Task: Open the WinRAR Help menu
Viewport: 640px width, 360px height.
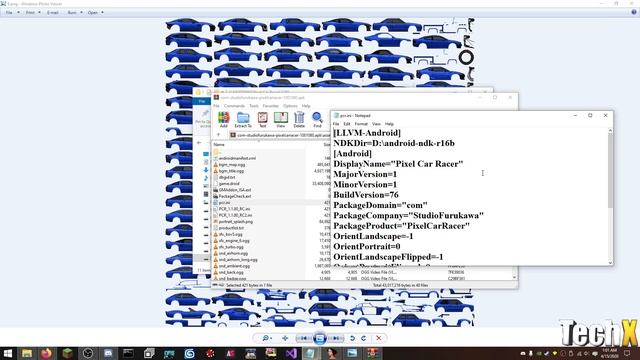Action: point(306,106)
